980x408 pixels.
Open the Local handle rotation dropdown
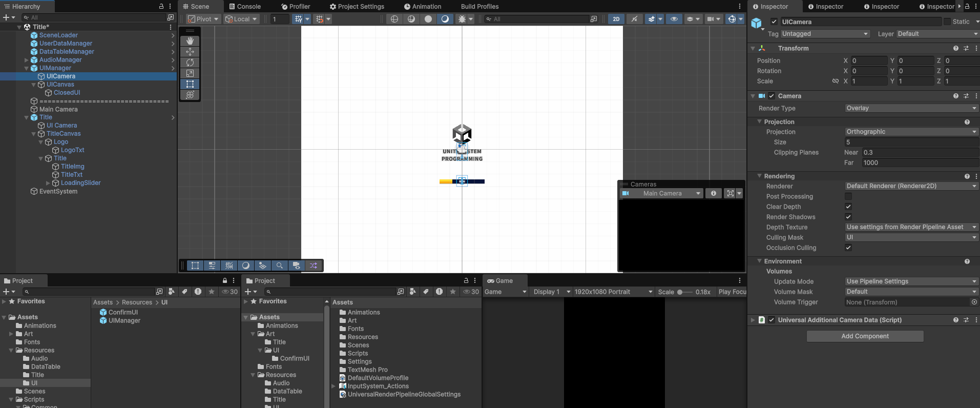(x=241, y=19)
